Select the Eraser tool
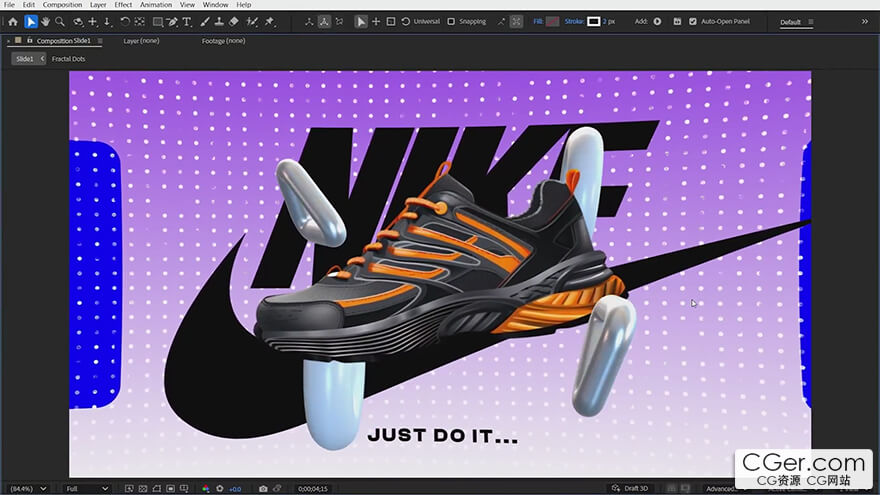The height and width of the screenshot is (495, 880). click(x=233, y=22)
